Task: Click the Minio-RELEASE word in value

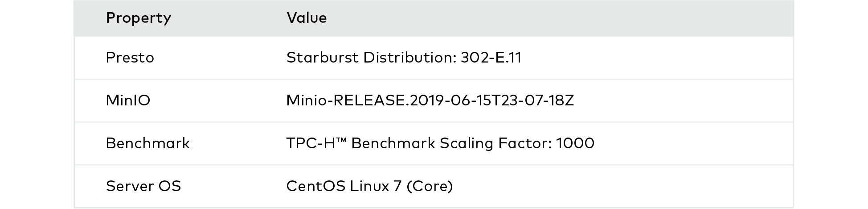Action: pos(346,100)
